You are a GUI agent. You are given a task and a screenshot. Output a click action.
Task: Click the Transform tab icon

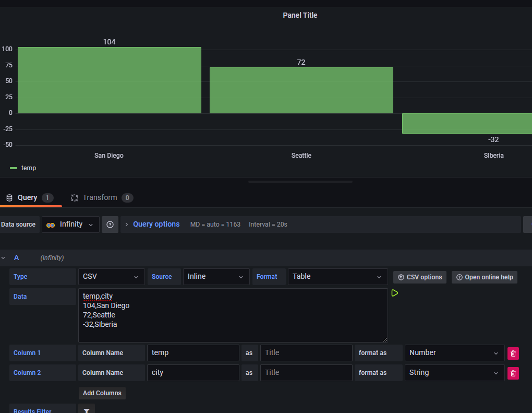click(74, 198)
